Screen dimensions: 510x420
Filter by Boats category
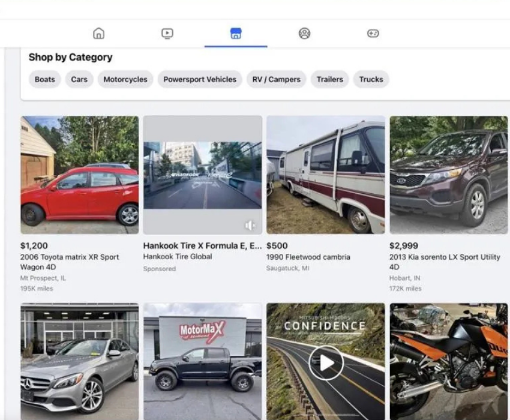pyautogui.click(x=44, y=79)
